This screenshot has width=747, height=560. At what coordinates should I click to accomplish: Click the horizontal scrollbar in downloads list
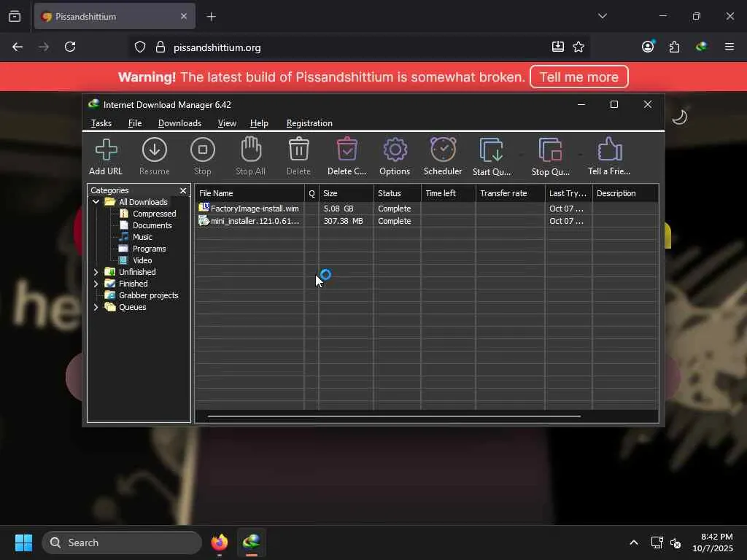[x=394, y=416]
